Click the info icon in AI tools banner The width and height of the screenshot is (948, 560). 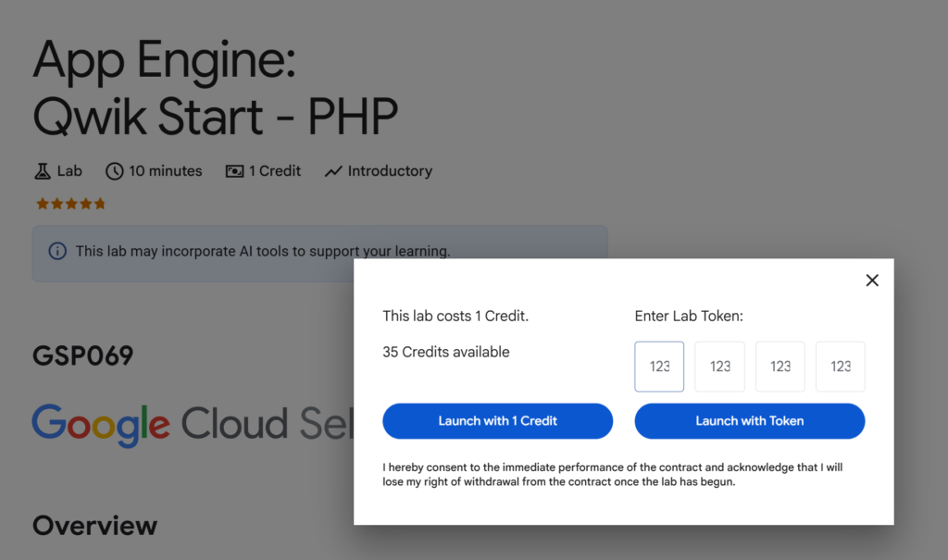click(57, 251)
